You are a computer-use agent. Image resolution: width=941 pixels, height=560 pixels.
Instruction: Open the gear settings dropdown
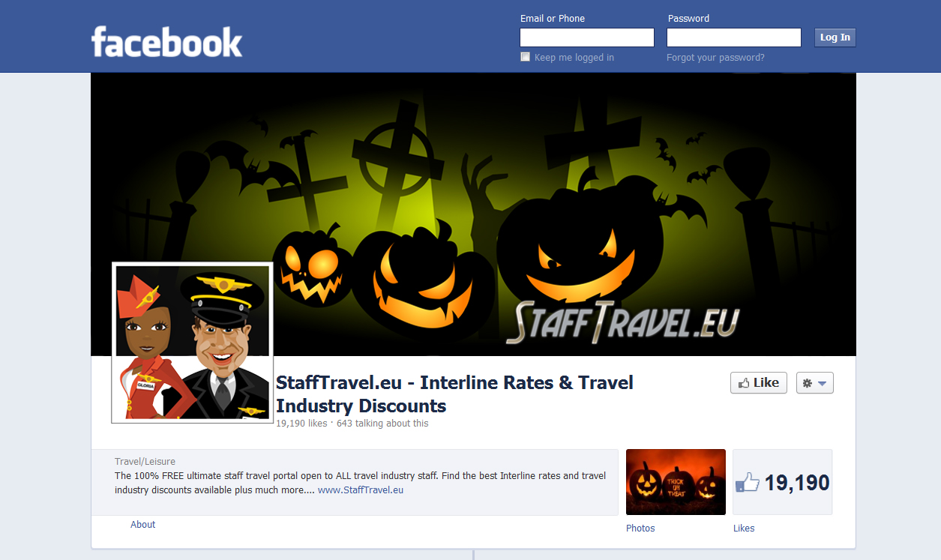click(814, 383)
